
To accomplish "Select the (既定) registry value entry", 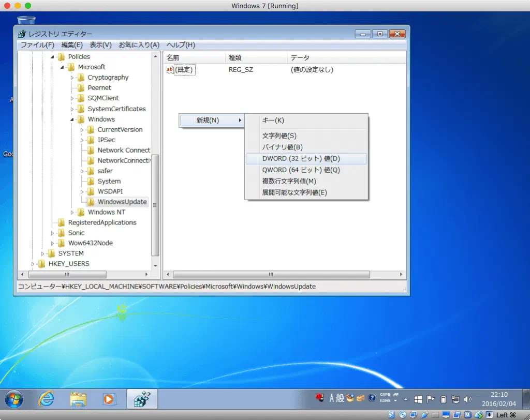I will point(184,70).
